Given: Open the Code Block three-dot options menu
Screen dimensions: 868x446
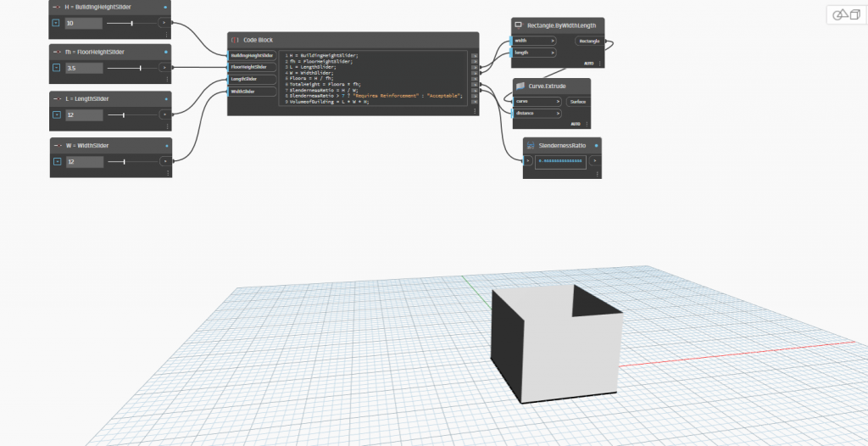Looking at the screenshot, I should 475,111.
